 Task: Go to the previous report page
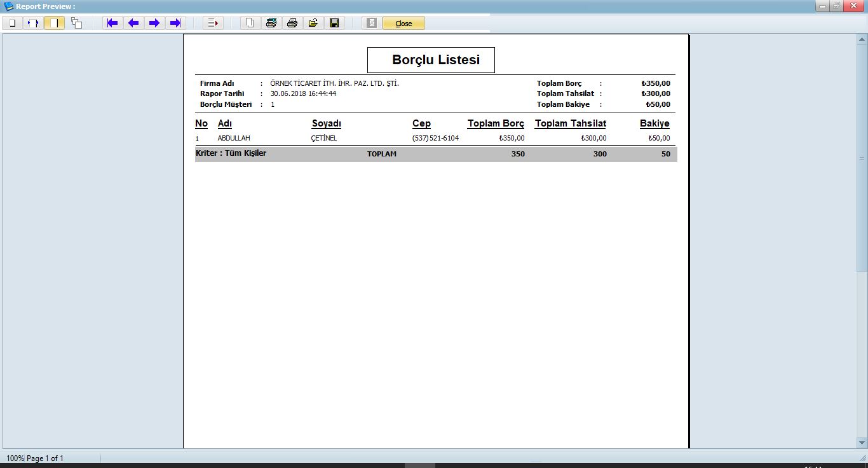133,24
